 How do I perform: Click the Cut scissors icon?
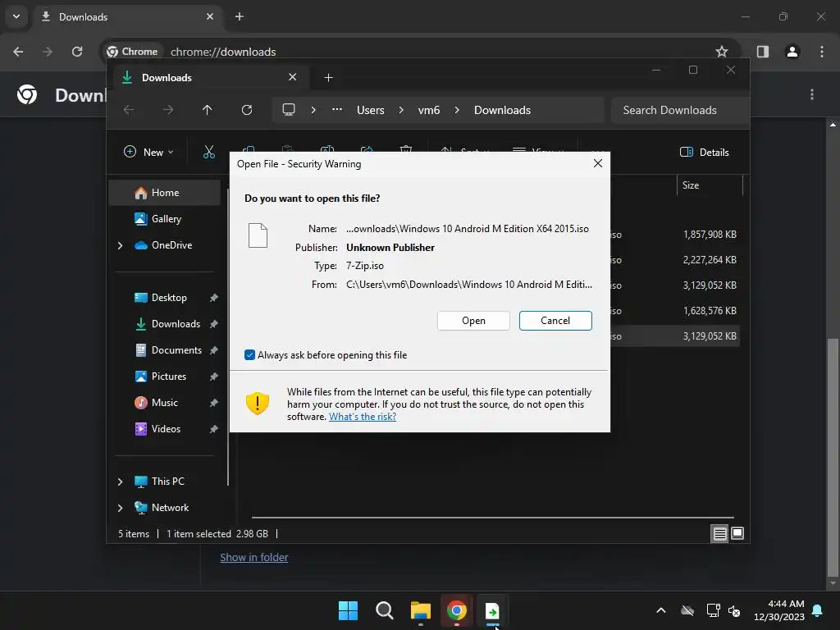coord(209,152)
